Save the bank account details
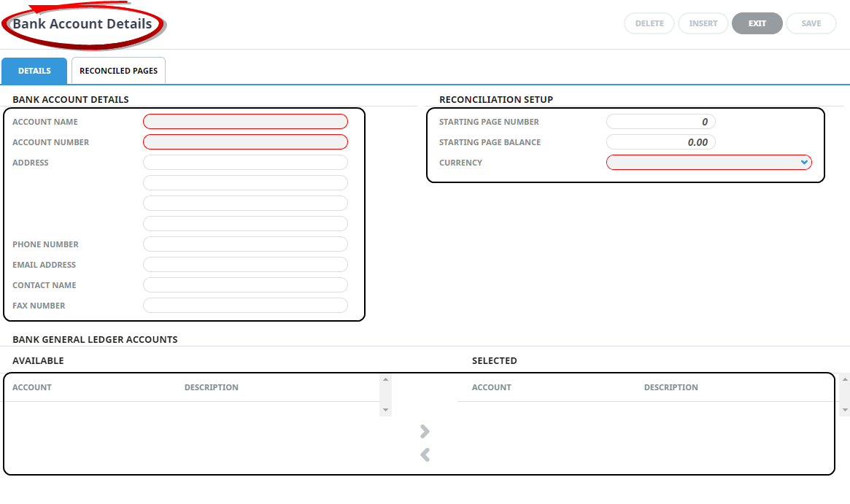This screenshot has height=504, width=850. [811, 23]
